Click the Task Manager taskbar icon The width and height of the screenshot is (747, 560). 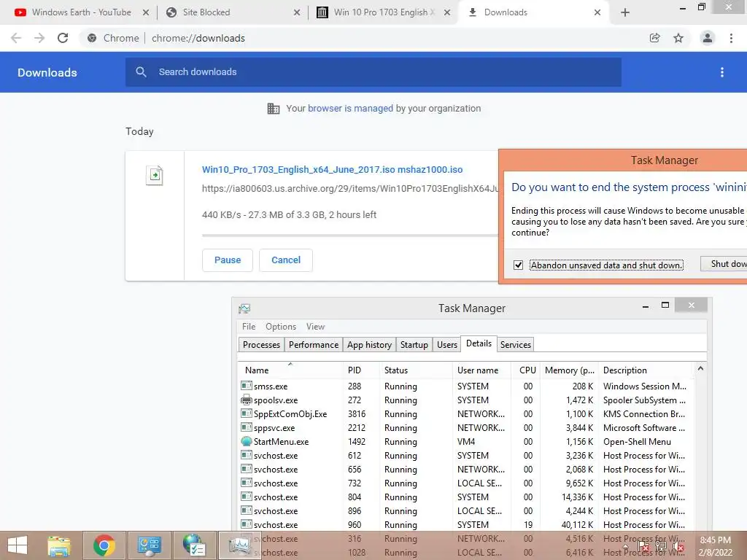click(239, 545)
